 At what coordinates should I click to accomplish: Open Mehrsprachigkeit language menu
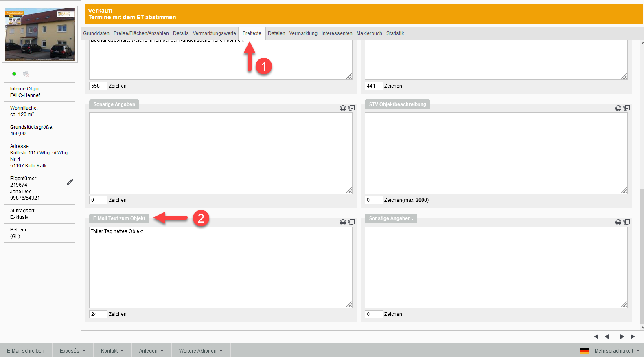coord(616,351)
